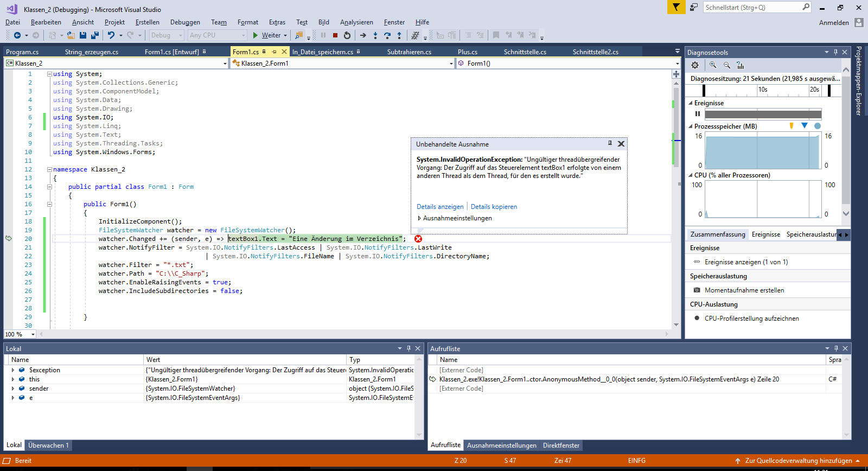Click the split editor icon above scrollbar
The width and height of the screenshot is (868, 471).
(x=676, y=74)
